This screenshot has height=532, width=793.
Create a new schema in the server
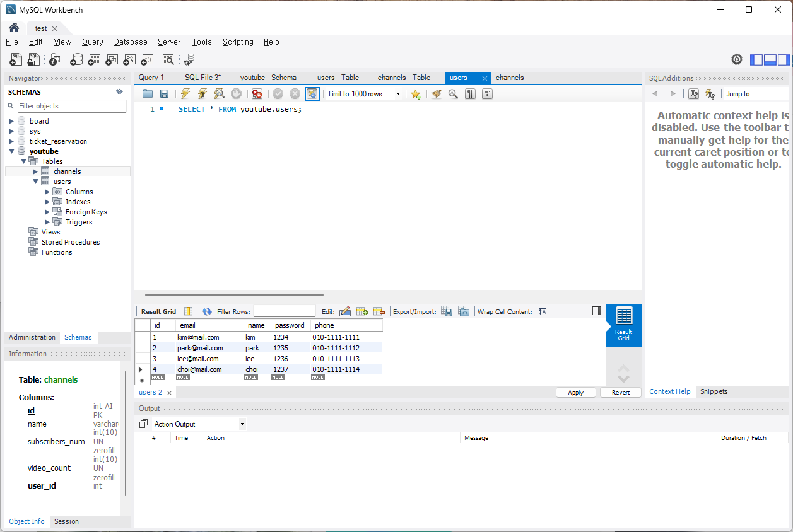pos(76,59)
